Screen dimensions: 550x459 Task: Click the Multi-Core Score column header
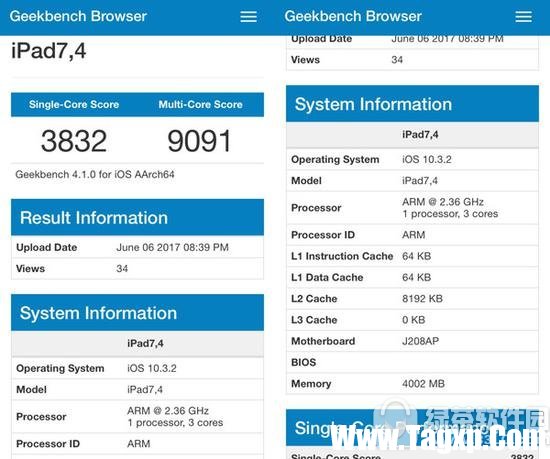200,104
